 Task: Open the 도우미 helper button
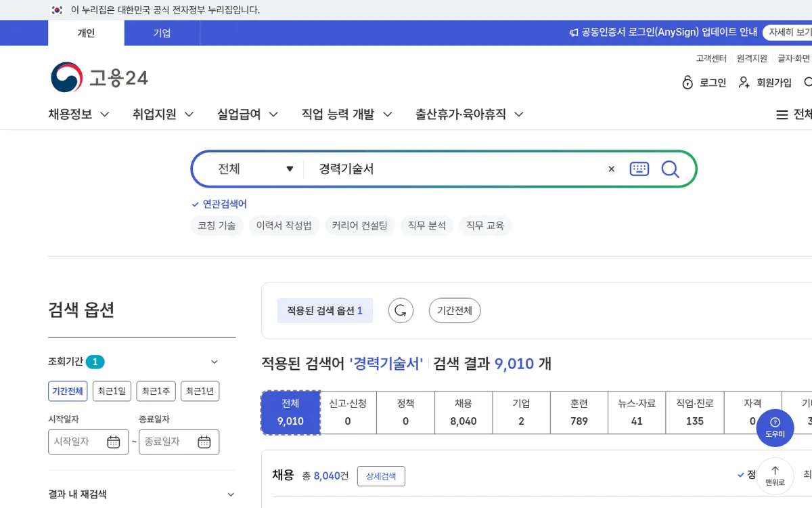click(775, 427)
